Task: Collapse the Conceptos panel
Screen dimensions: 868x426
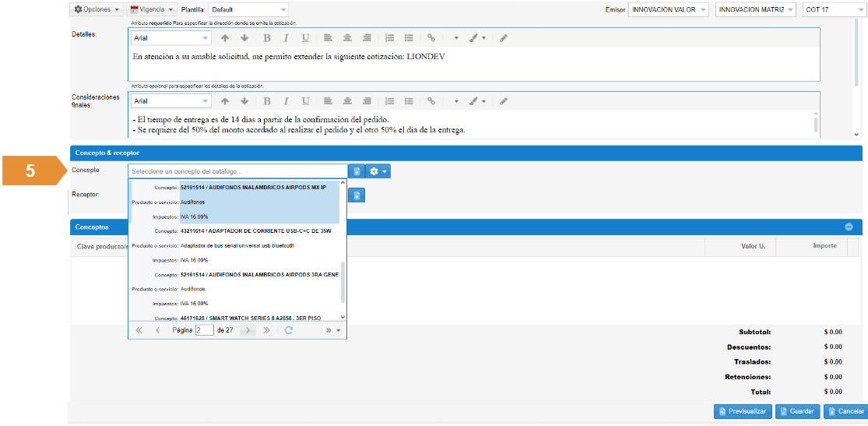Action: click(849, 227)
